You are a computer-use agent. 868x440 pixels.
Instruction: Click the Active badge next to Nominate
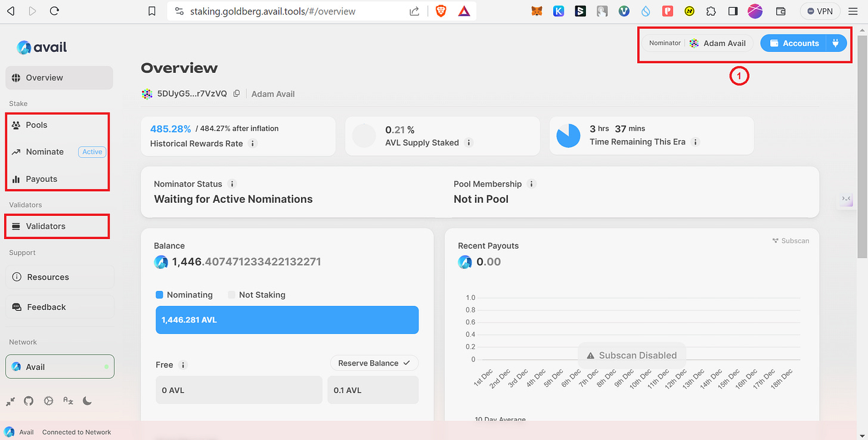(92, 152)
